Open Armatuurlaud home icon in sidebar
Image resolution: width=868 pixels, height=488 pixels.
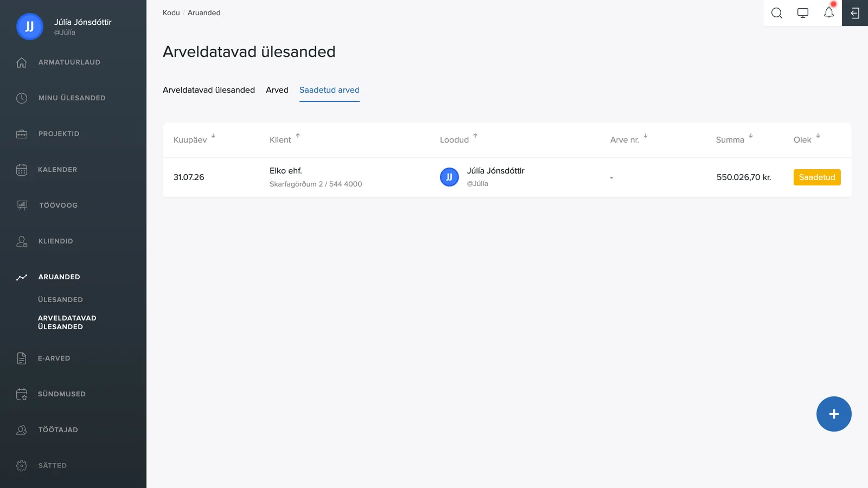(22, 62)
